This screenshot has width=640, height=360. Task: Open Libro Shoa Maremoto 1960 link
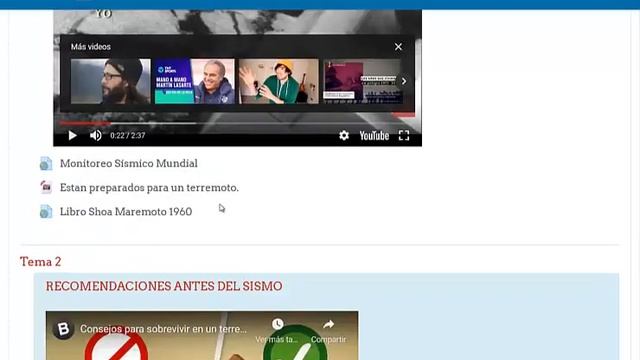[126, 211]
